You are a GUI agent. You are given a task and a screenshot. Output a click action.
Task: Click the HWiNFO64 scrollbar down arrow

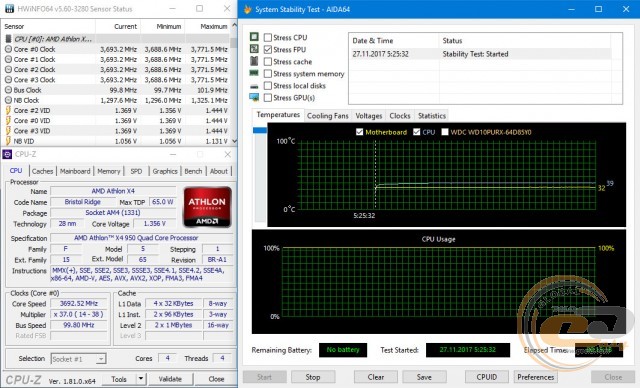(x=234, y=141)
